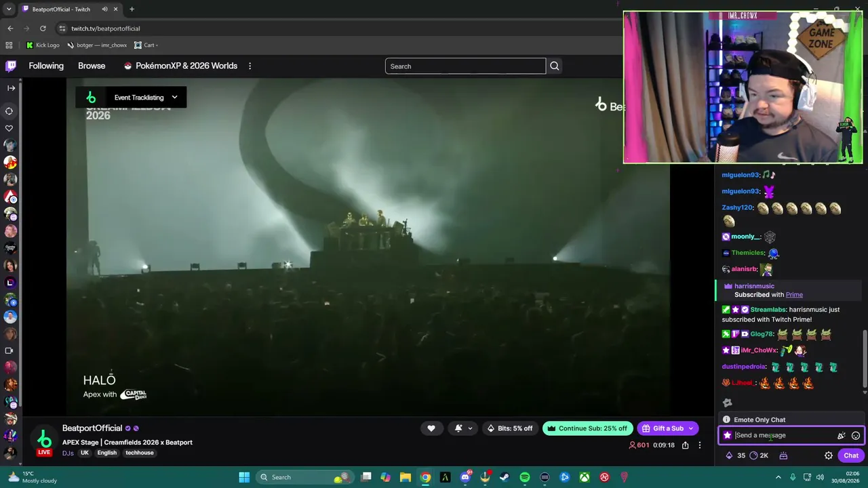The height and width of the screenshot is (488, 868).
Task: Go back in the browser
Action: point(10,28)
